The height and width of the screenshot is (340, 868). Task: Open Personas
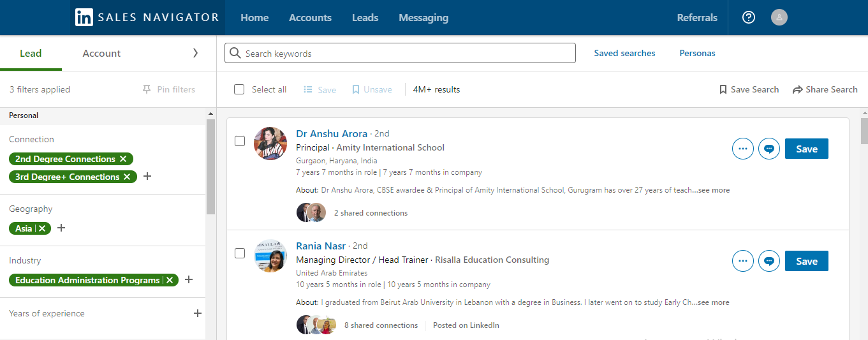coord(697,53)
